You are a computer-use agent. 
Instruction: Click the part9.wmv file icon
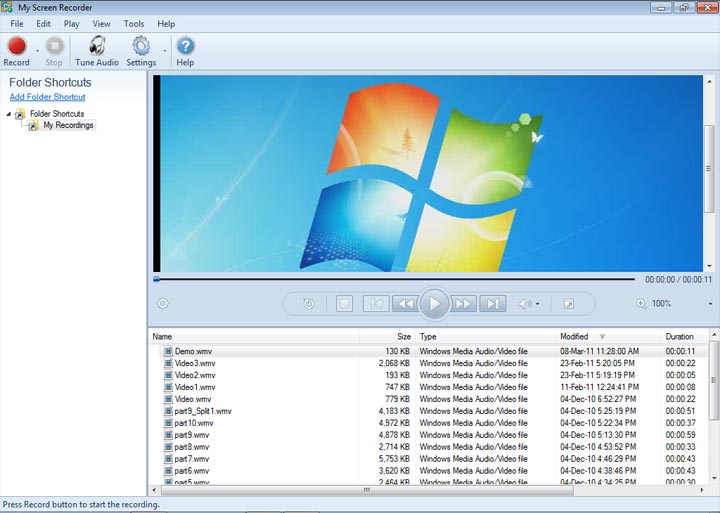168,435
